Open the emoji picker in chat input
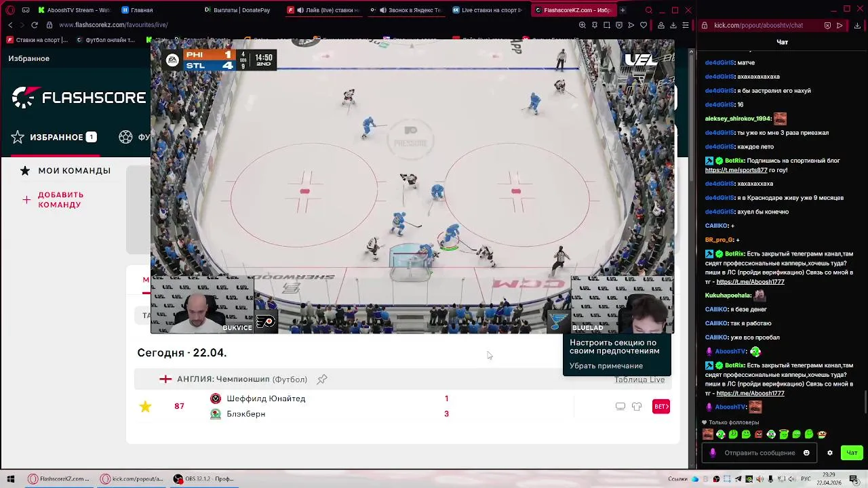 [806, 453]
